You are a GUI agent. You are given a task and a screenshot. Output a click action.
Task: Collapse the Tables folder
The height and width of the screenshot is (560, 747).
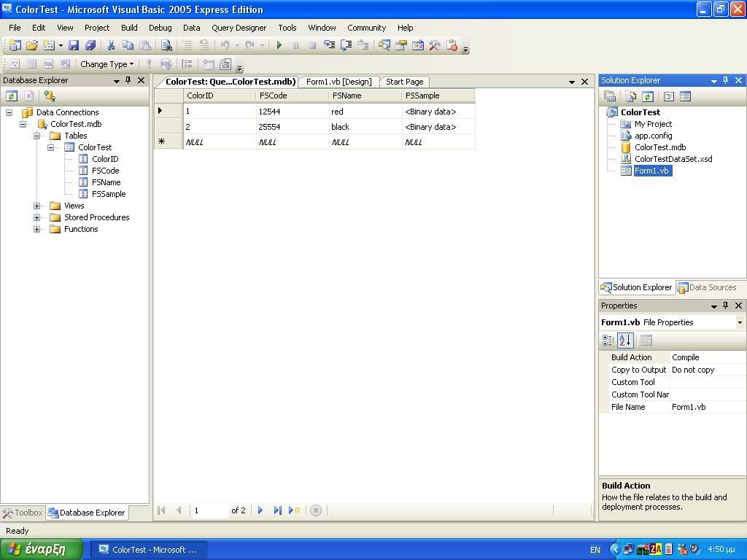pos(36,136)
